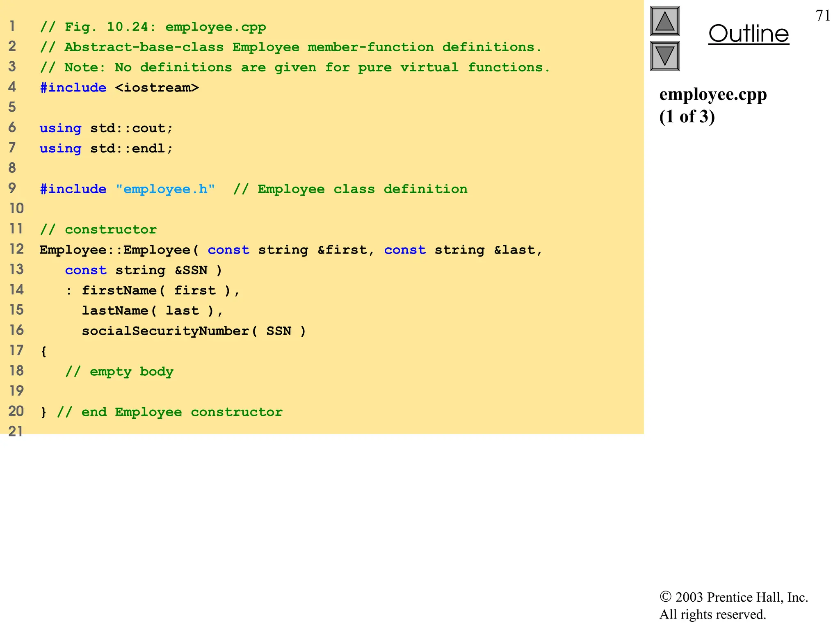Click the opening brace on line 17
This screenshot has width=840, height=630.
[43, 352]
